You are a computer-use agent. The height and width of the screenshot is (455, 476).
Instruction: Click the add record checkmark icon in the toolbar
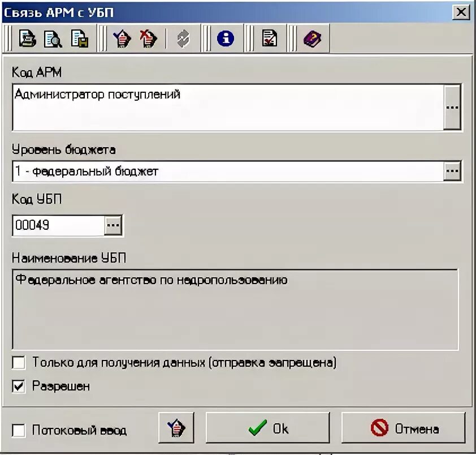(x=122, y=38)
